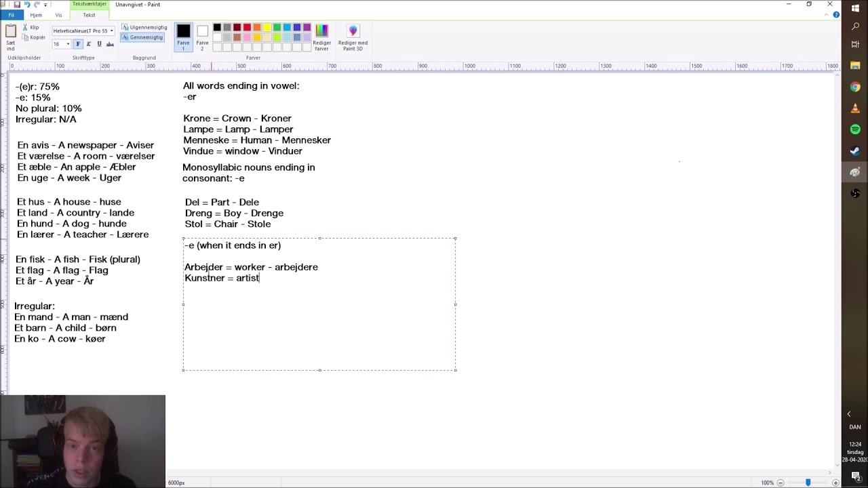
Task: Open Task View in the taskbar
Action: tap(855, 44)
